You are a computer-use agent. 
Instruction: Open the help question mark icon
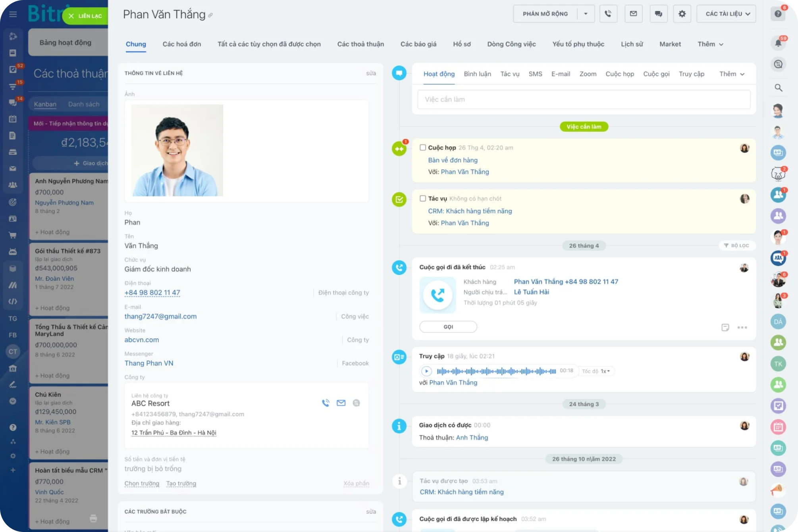[x=778, y=14]
